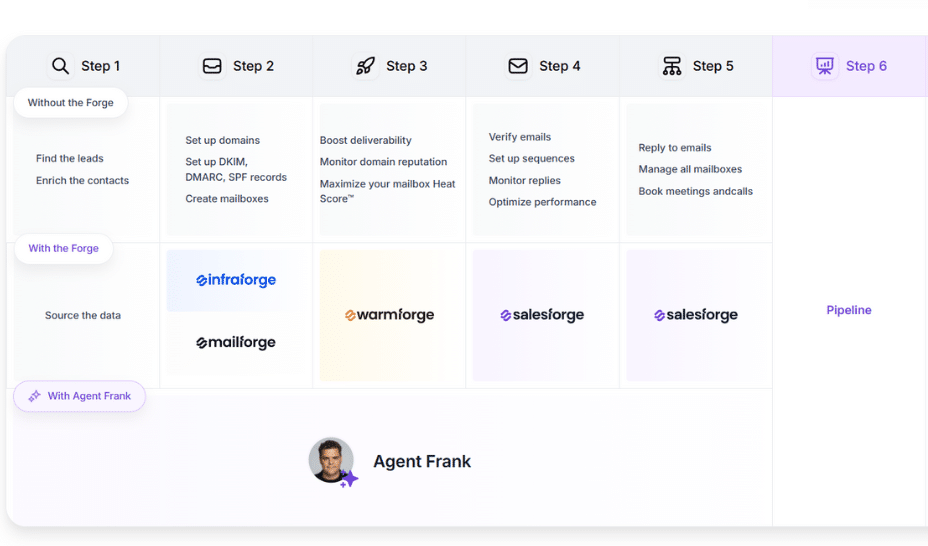Select the Step 2 column header
The width and height of the screenshot is (928, 546).
(x=236, y=66)
